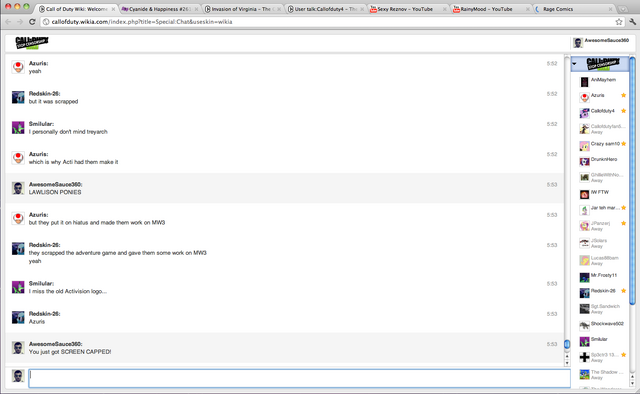Viewport: 640px width, 394px height.
Task: Open DrunknHero user name in list
Action: [x=604, y=159]
